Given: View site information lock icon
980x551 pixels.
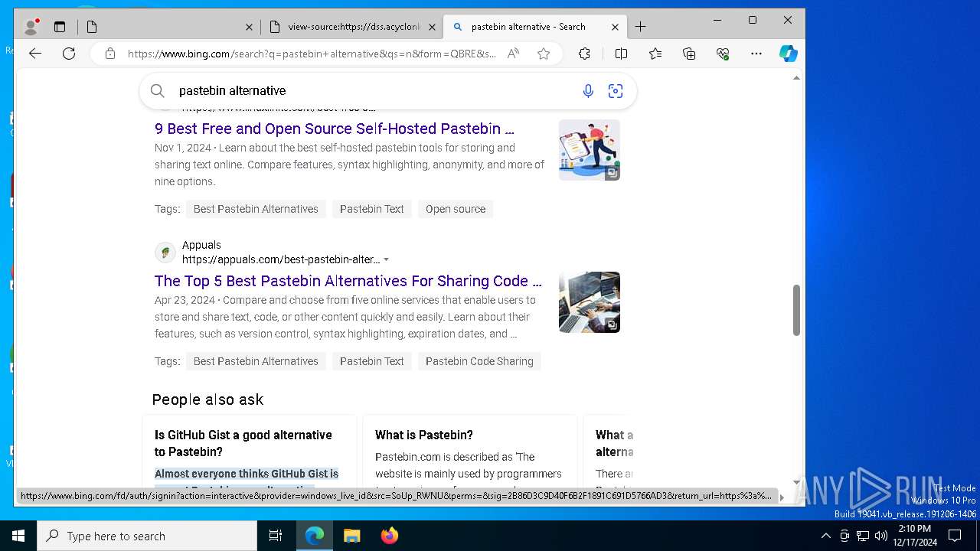Looking at the screenshot, I should point(110,54).
